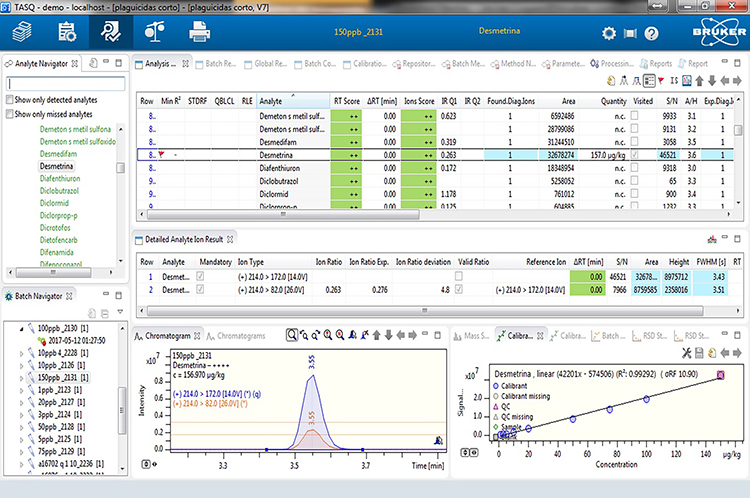Select the zoom magnifier in chromatogram toolbar
This screenshot has width=750, height=498.
click(292, 335)
